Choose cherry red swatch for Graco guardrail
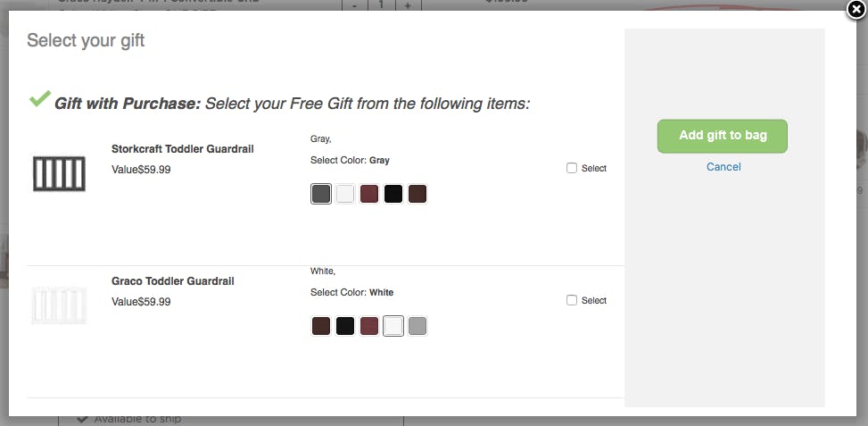The width and height of the screenshot is (868, 426). (x=369, y=326)
